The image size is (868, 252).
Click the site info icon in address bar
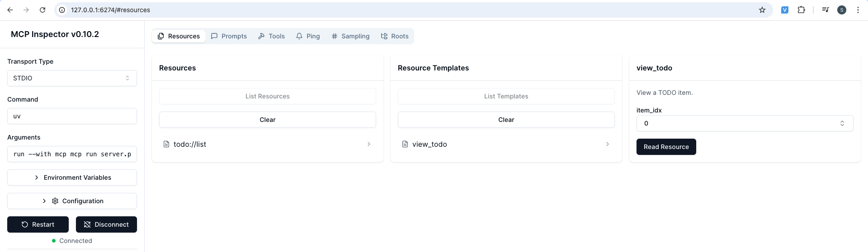(x=62, y=10)
